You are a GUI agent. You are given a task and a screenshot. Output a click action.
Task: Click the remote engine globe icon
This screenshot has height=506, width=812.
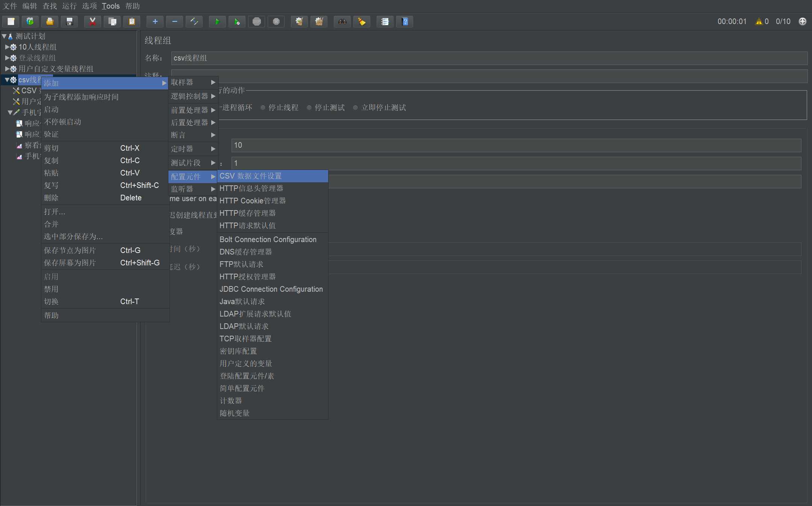pos(802,21)
